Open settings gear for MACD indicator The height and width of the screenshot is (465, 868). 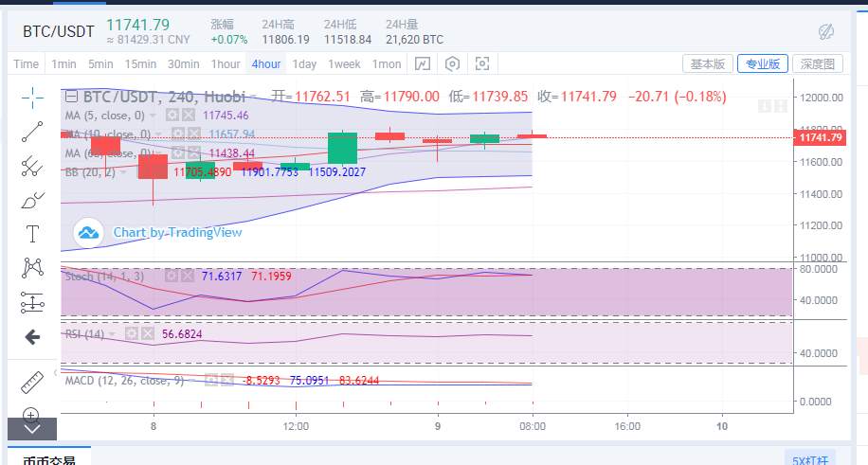211,381
